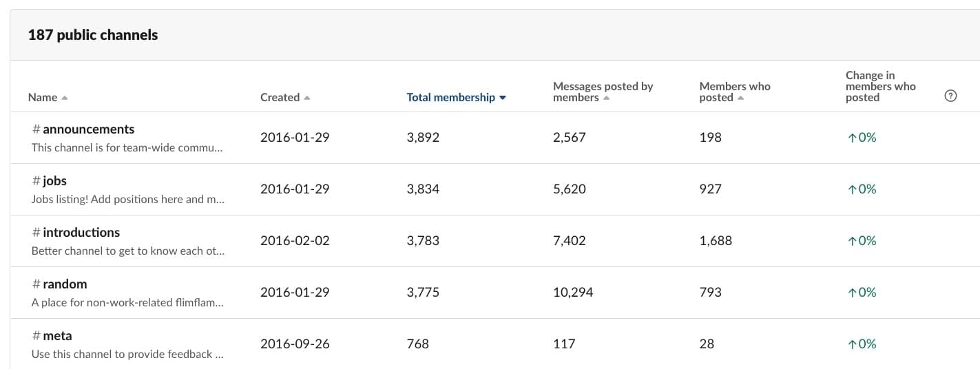Click the Change in members who posted header

pyautogui.click(x=880, y=87)
